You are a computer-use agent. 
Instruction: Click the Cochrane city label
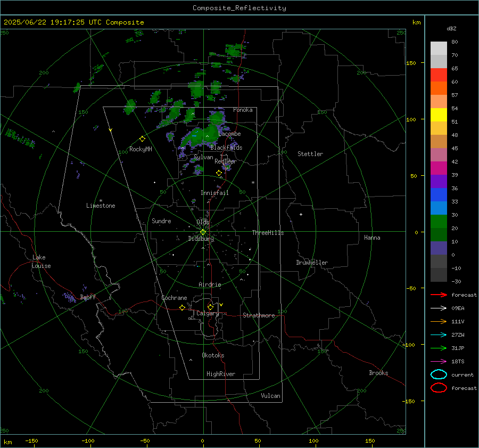pos(174,298)
